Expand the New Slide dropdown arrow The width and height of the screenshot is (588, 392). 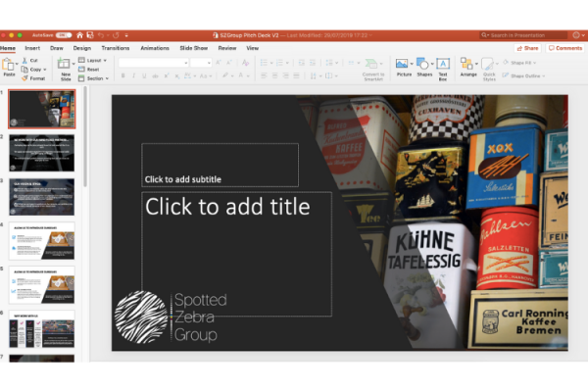[73, 64]
